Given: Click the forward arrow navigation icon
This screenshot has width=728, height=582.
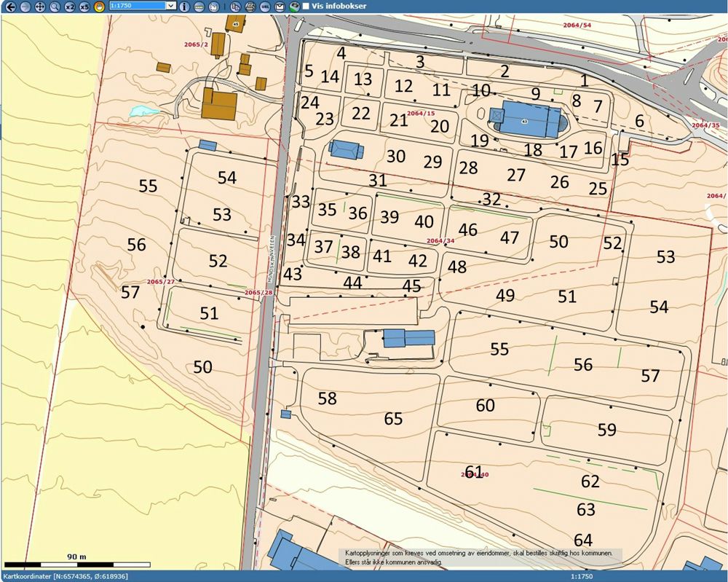Looking at the screenshot, I should click(x=24, y=7).
